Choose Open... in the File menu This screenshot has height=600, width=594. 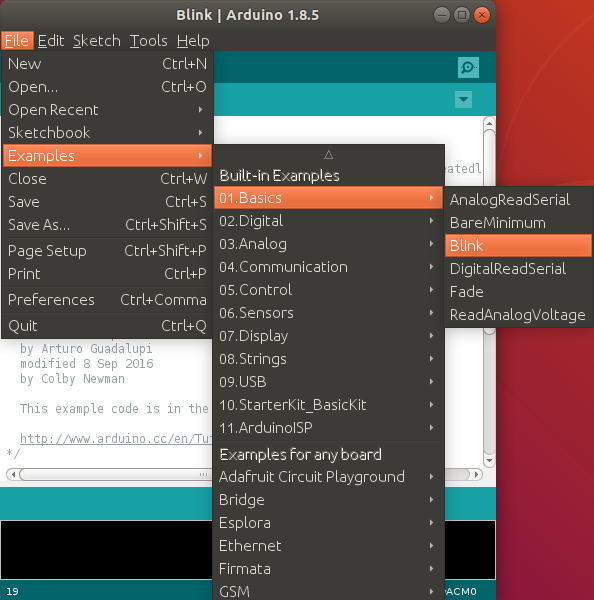pos(107,87)
